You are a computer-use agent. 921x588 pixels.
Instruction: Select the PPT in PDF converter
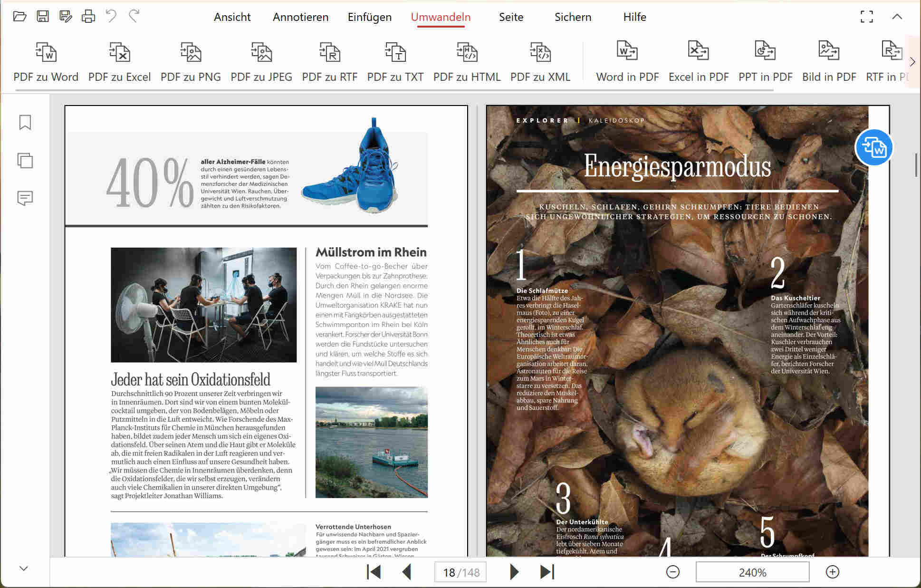[x=765, y=62]
